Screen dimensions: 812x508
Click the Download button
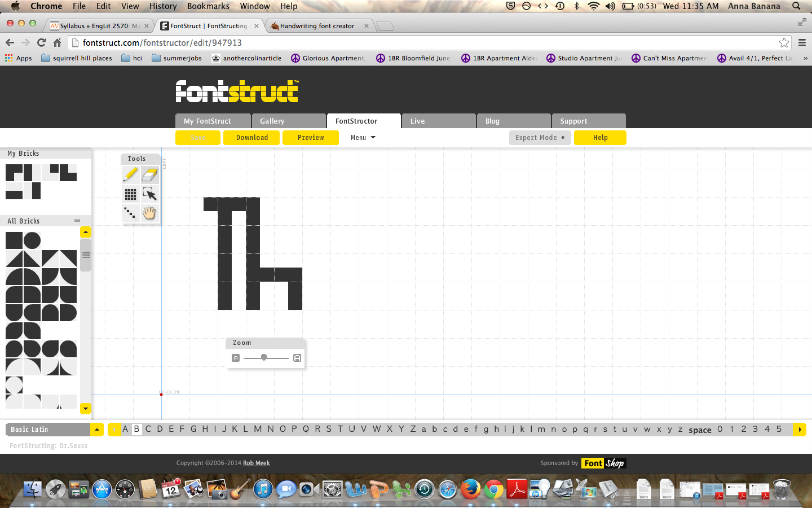coord(252,138)
